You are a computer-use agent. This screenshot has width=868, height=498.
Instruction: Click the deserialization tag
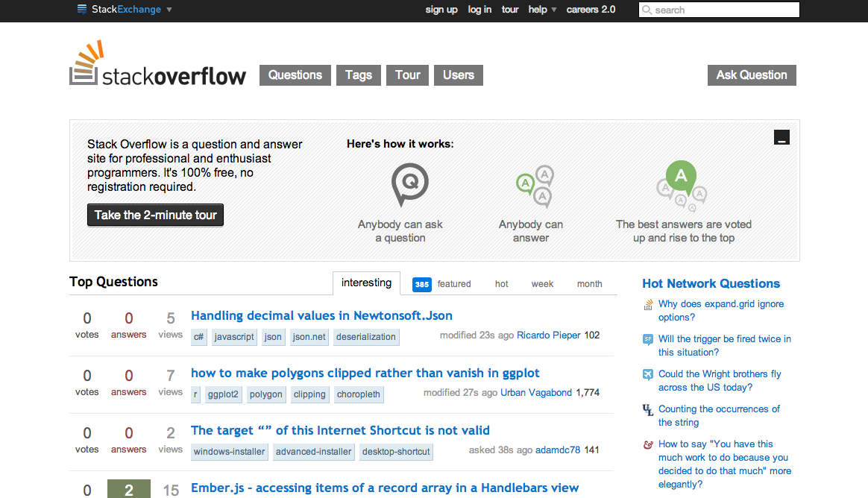point(366,337)
